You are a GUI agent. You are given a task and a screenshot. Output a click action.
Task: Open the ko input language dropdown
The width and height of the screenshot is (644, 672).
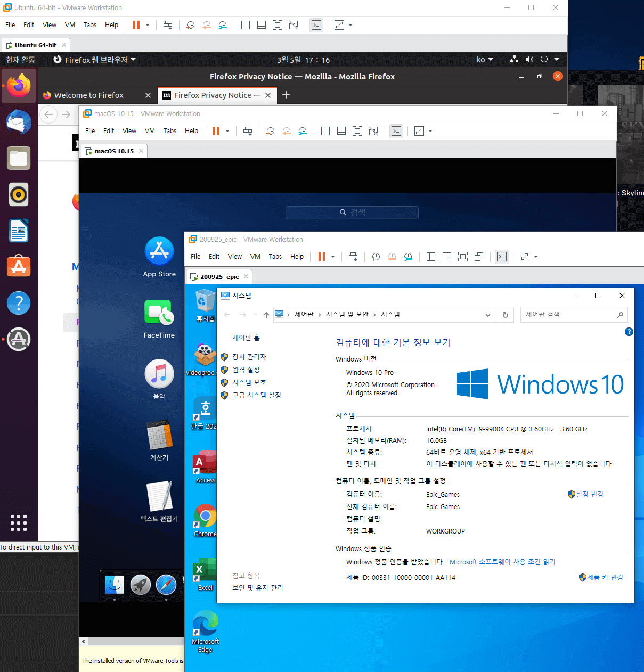click(485, 60)
